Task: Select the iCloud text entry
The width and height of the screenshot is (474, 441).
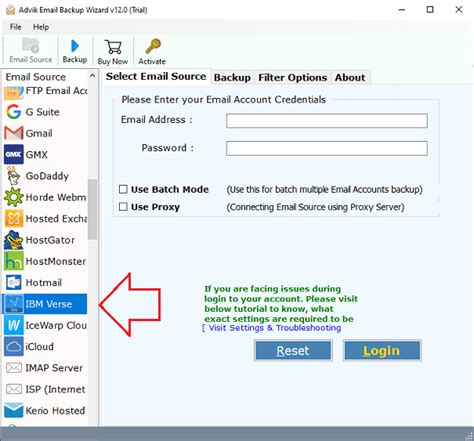Action: [x=39, y=347]
